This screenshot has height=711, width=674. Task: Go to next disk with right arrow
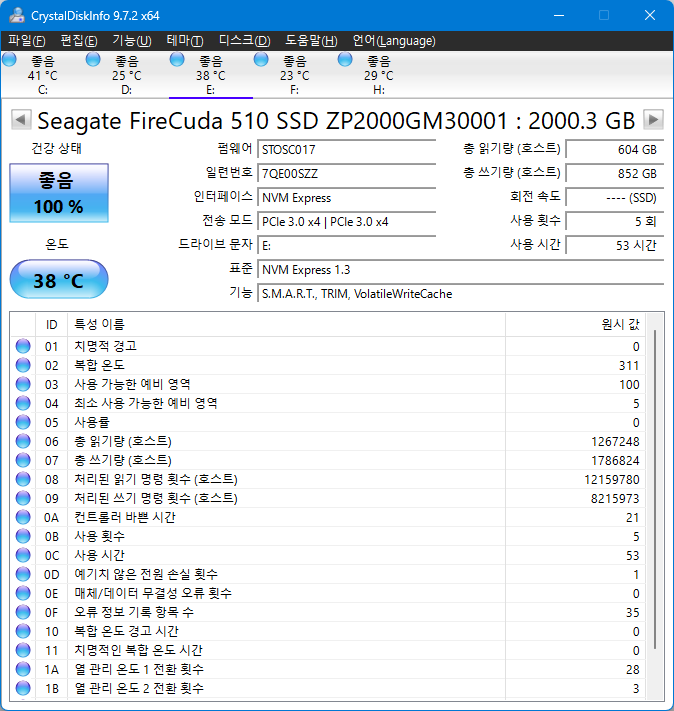[653, 120]
